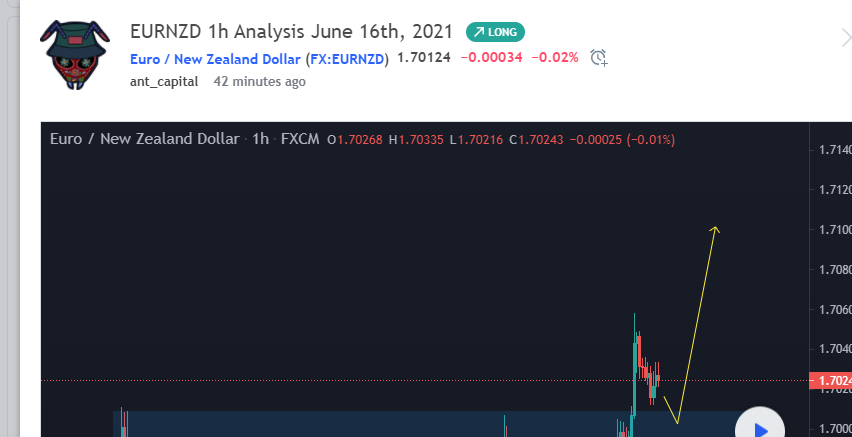Click the 1.7024 current price label

pos(831,381)
